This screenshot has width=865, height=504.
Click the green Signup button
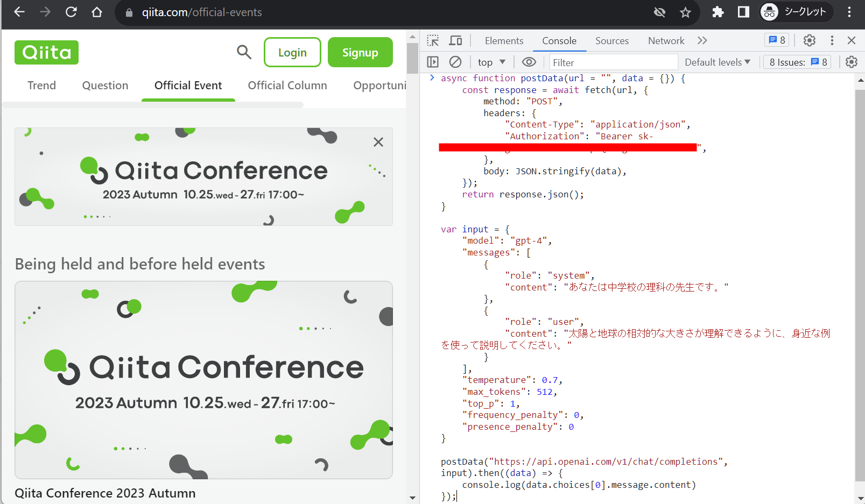[360, 52]
